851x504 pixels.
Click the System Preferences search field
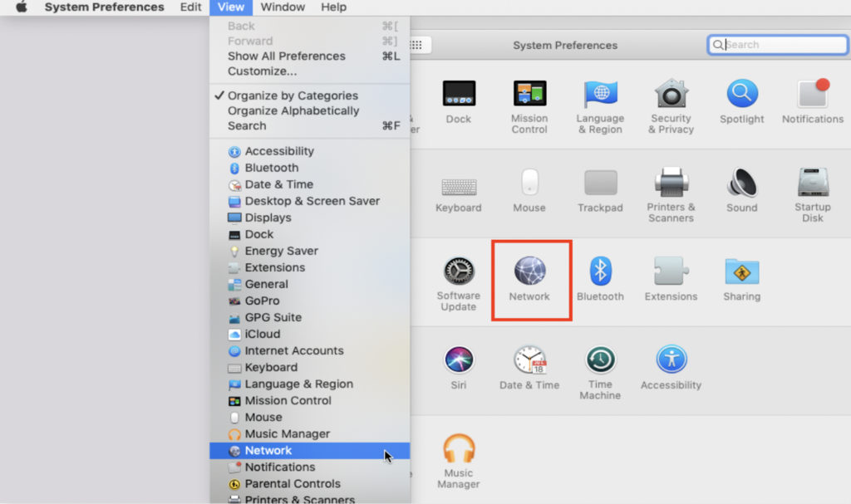[x=778, y=45]
